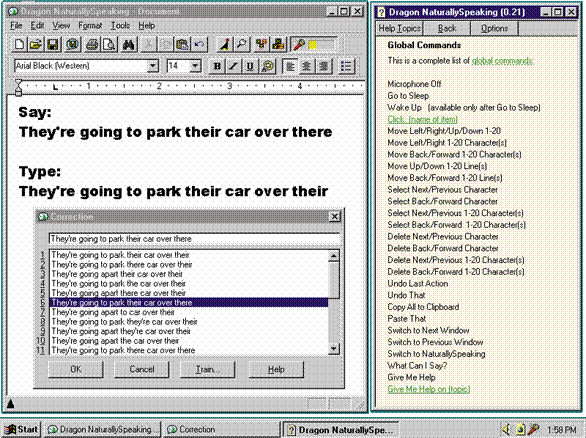The image size is (586, 438).
Task: Click the yellow tray icon beside the speaker
Action: 520,429
